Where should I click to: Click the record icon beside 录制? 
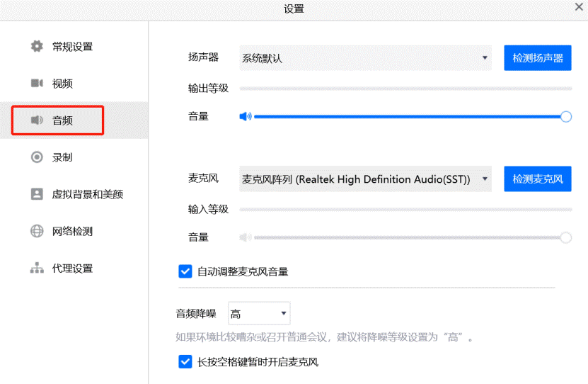pyautogui.click(x=37, y=157)
